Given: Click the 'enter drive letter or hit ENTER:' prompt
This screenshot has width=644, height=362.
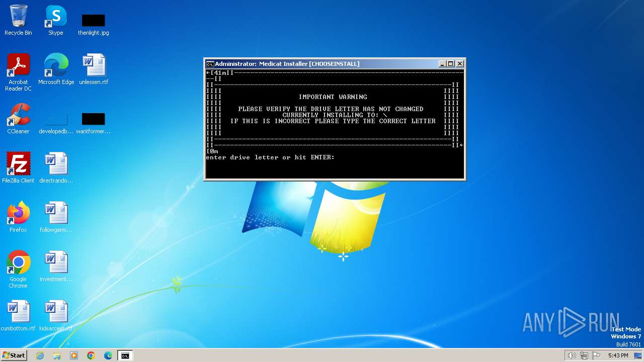Looking at the screenshot, I should [x=270, y=157].
